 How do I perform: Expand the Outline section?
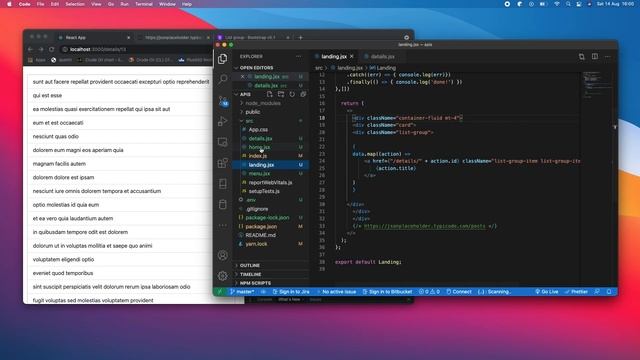click(x=249, y=265)
